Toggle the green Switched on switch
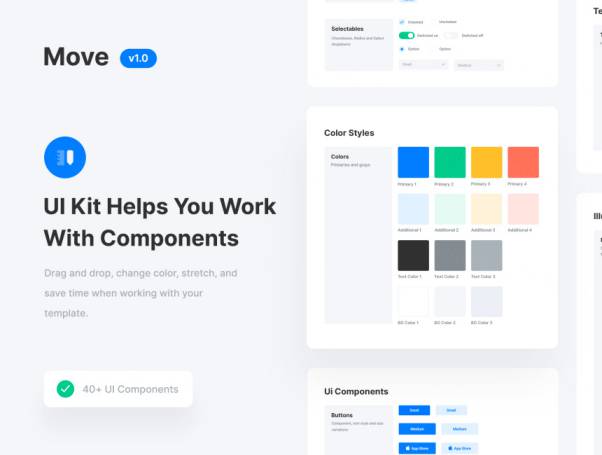Screen dimensions: 602x455 [x=406, y=35]
